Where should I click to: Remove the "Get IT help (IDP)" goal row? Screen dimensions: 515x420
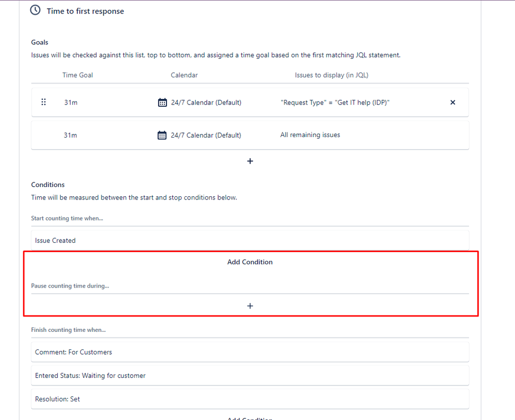pyautogui.click(x=453, y=103)
